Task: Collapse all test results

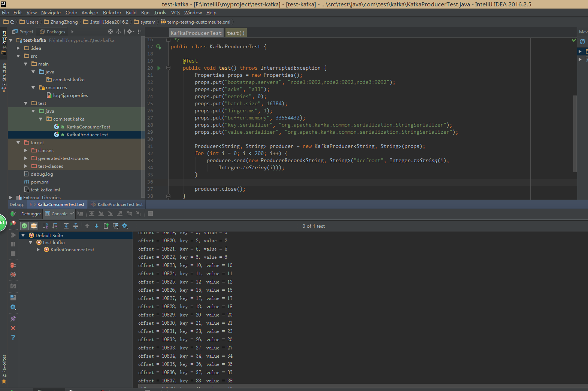Action: click(x=76, y=226)
